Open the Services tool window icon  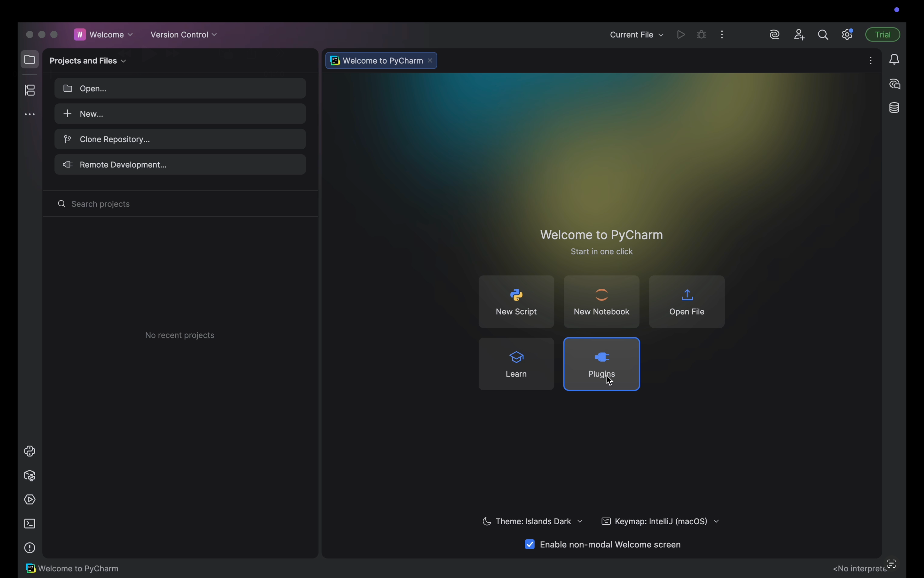pos(30,500)
